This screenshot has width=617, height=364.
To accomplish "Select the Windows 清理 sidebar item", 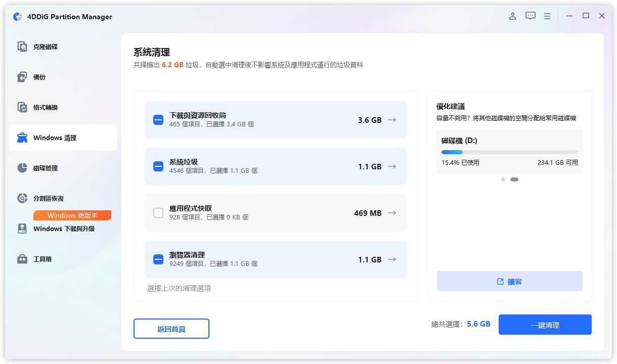I will tap(63, 138).
